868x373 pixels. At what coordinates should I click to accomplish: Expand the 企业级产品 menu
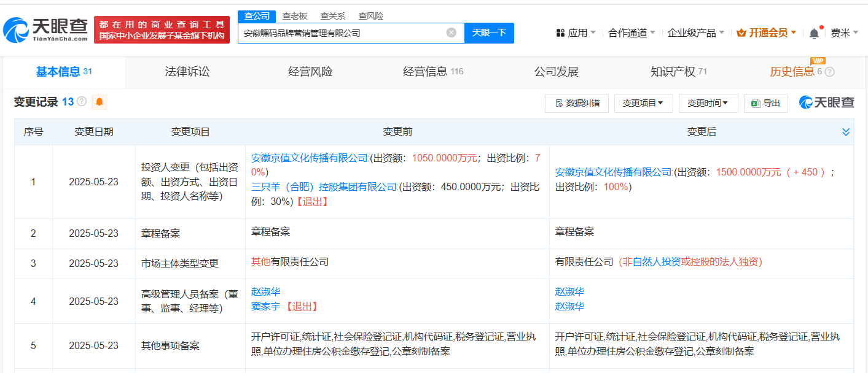696,33
